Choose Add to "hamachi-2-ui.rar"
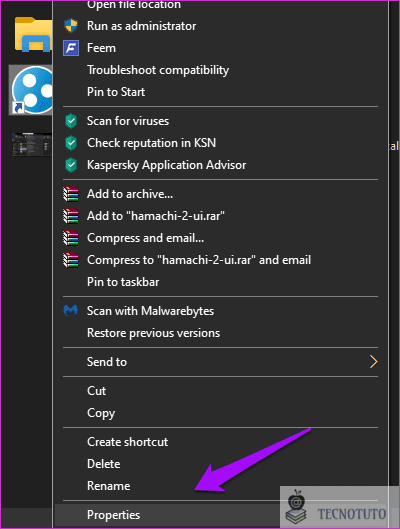This screenshot has height=529, width=400. point(156,216)
